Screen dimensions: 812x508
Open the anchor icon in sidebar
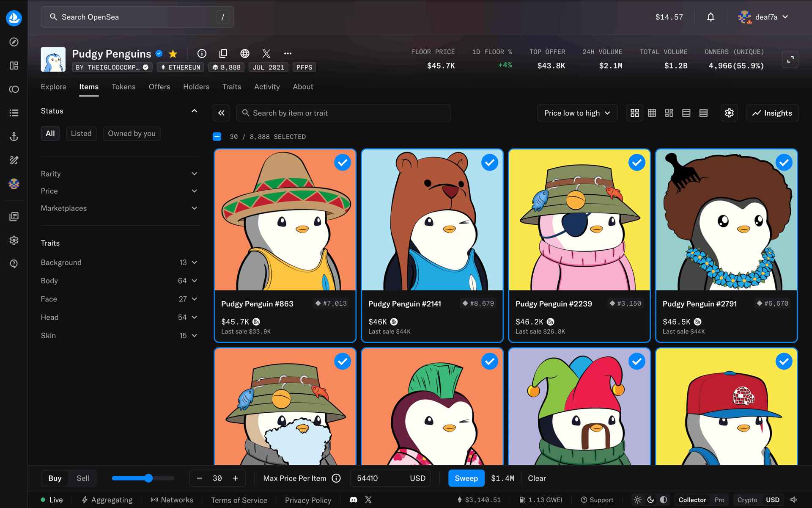pyautogui.click(x=14, y=137)
